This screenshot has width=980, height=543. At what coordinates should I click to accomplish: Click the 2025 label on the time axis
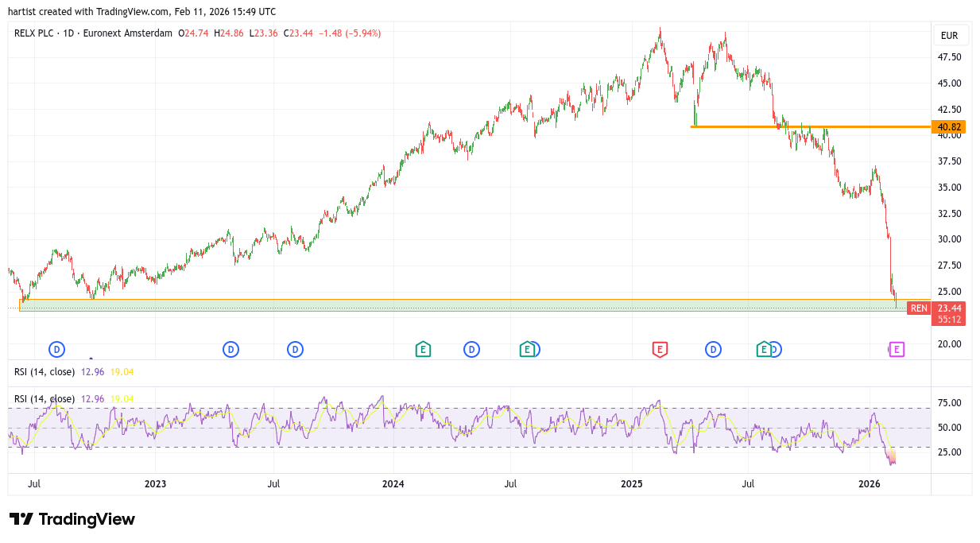point(631,483)
